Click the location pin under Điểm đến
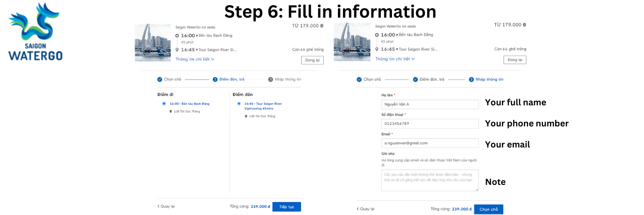This screenshot has height=215, width=644. pyautogui.click(x=246, y=116)
